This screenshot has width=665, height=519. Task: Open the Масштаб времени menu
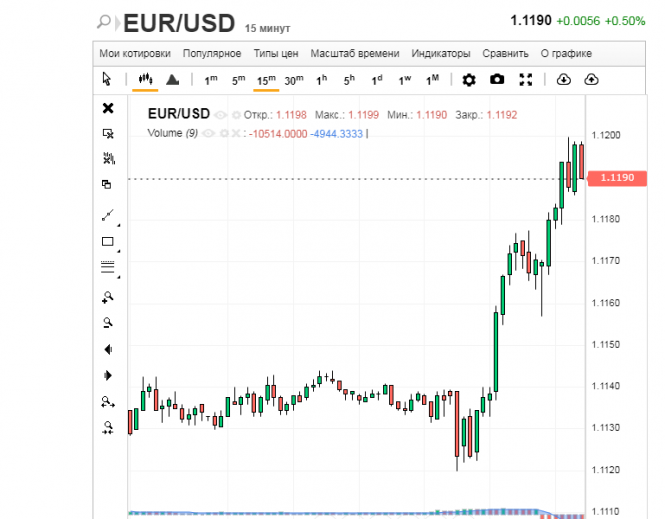click(355, 53)
